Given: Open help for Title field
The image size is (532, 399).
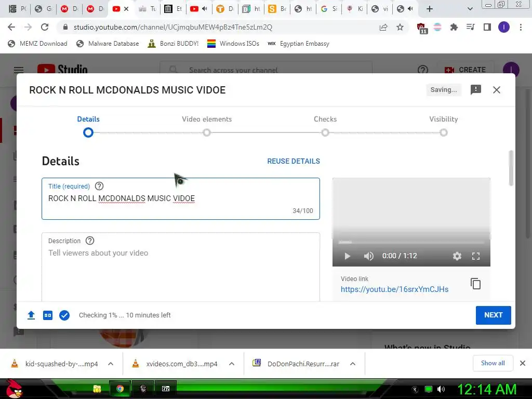Looking at the screenshot, I should (x=99, y=186).
